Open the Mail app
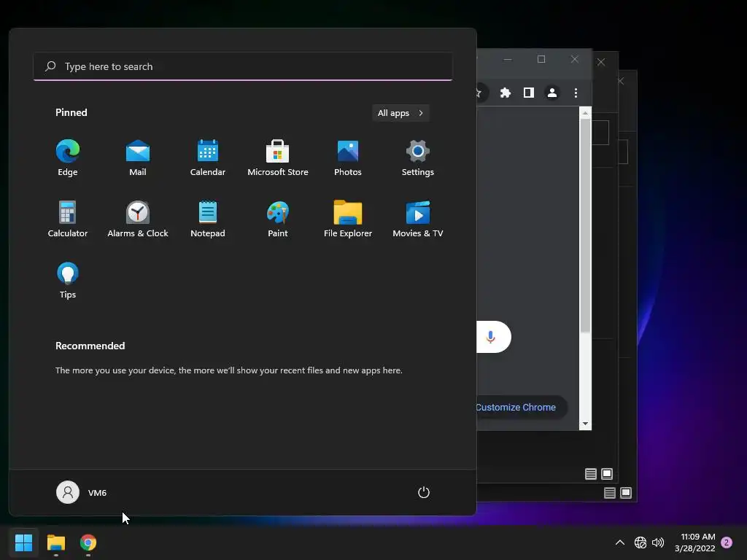 pyautogui.click(x=138, y=158)
